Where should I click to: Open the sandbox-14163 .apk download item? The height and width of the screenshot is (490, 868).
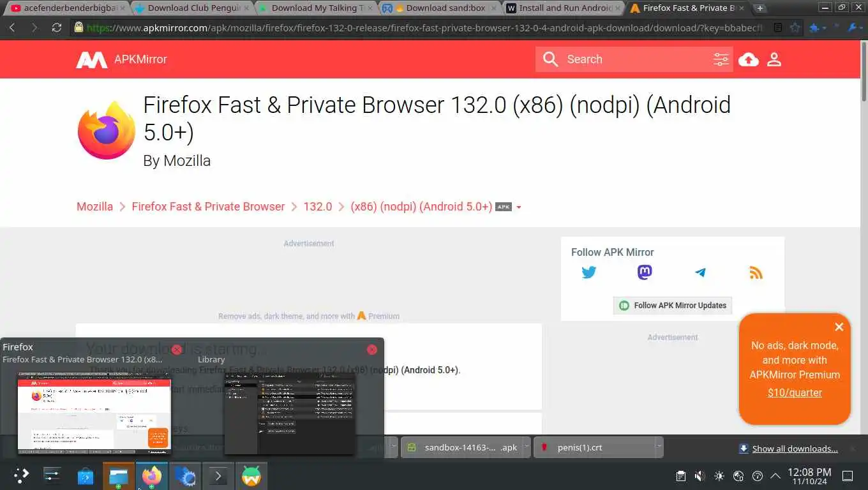[463, 447]
